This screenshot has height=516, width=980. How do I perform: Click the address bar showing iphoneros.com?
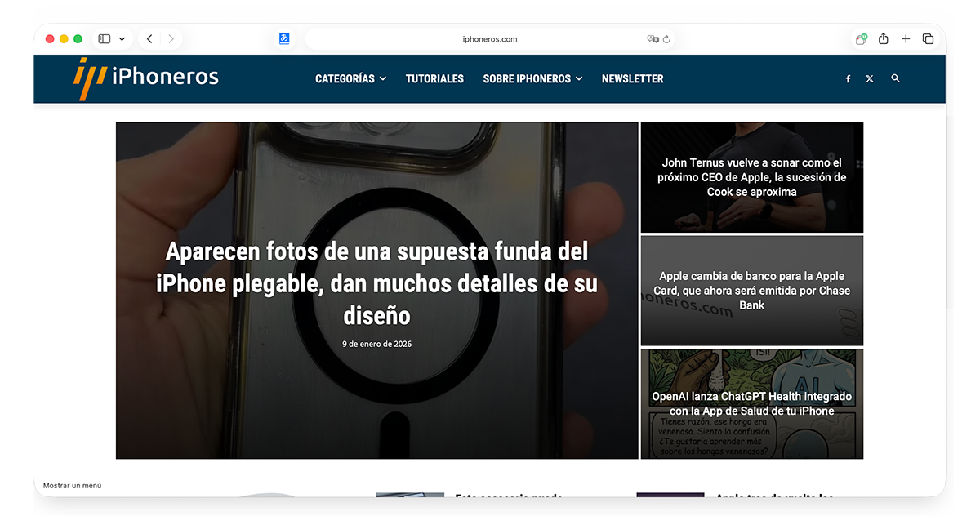490,38
